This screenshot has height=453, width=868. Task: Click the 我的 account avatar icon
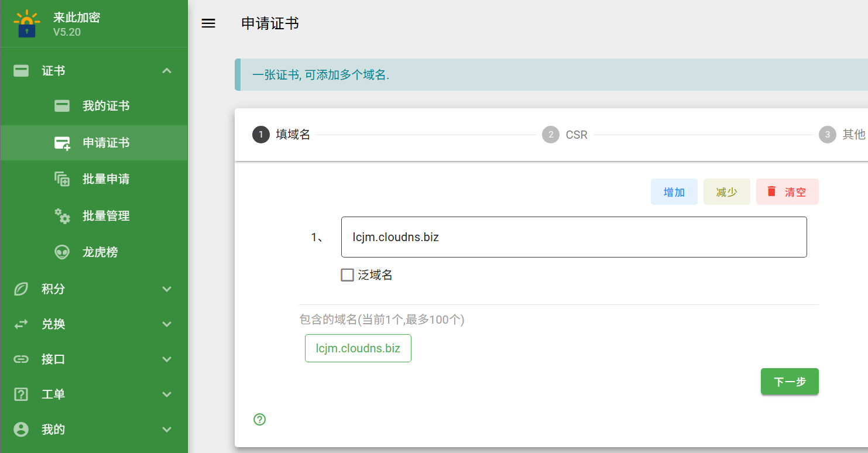pos(21,430)
